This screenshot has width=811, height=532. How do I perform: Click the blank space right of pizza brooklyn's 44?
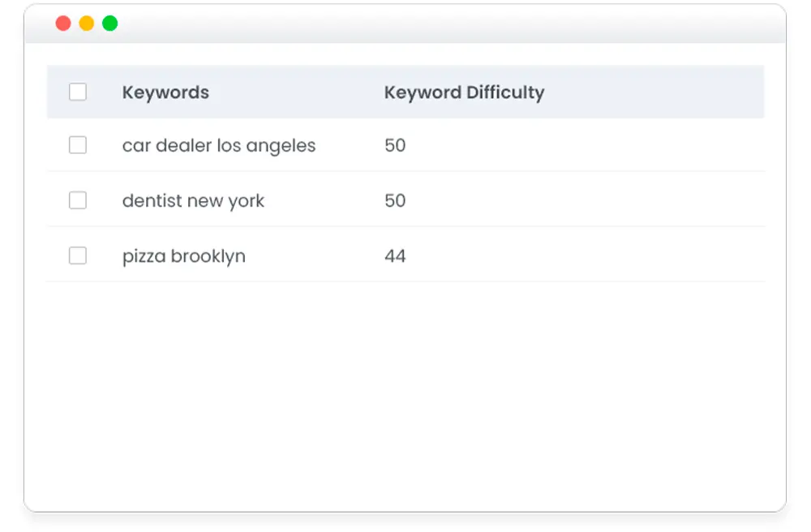click(x=585, y=256)
